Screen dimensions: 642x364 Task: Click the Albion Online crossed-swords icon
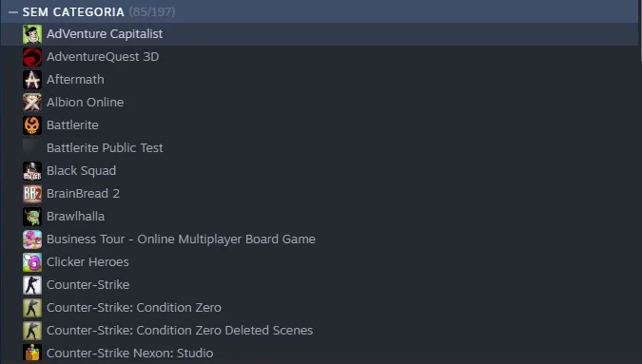pos(32,103)
